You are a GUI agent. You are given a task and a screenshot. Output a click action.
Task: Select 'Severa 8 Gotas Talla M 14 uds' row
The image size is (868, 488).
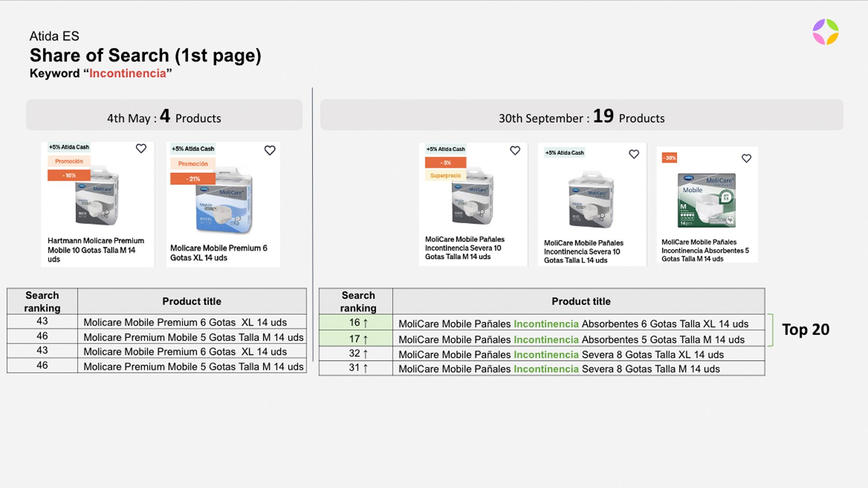click(x=542, y=368)
